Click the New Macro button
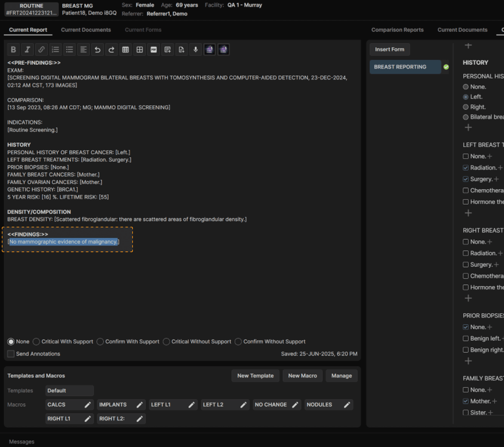Screen dimensions: 504x447 [303, 376]
